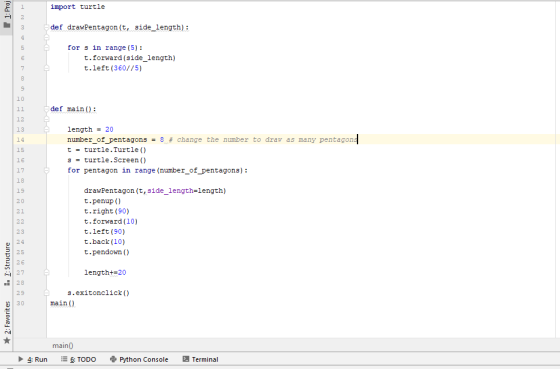Click 's = turtle.Screen()' on line 16
This screenshot has width=560, height=369.
(107, 160)
